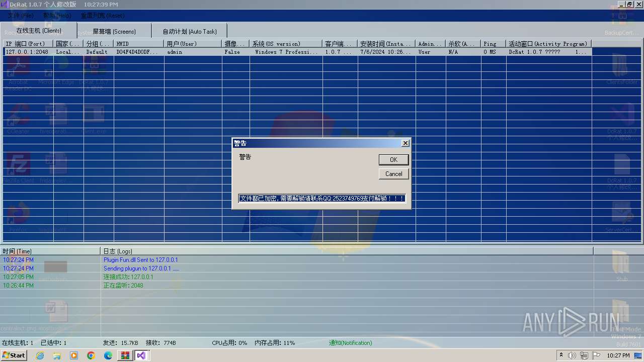
Task: Sort by HWID column header
Action: click(139, 44)
